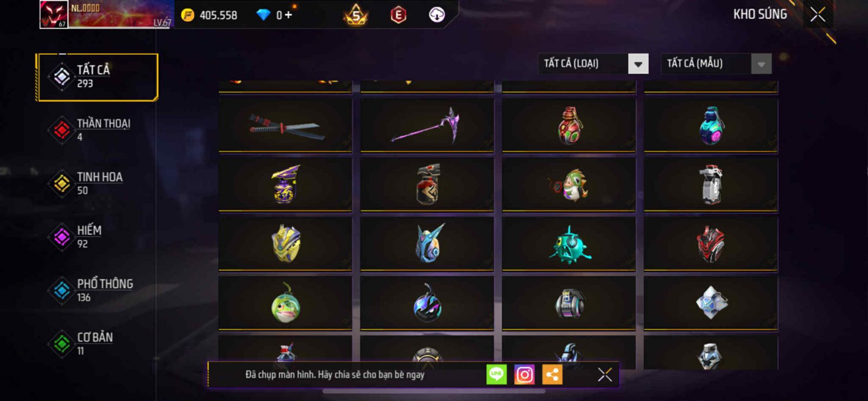
Task: Expand the TẤT CẢ (MẪU) dropdown arrow
Action: tap(761, 64)
